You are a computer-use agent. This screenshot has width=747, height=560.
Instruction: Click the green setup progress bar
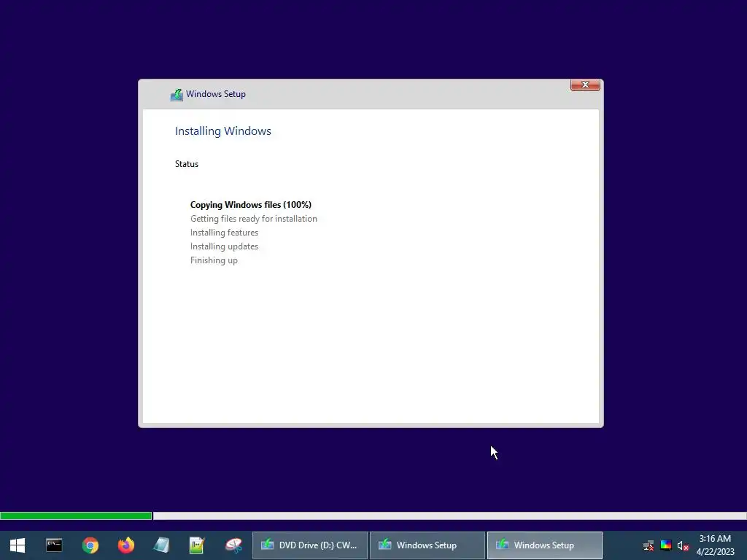[x=76, y=516]
